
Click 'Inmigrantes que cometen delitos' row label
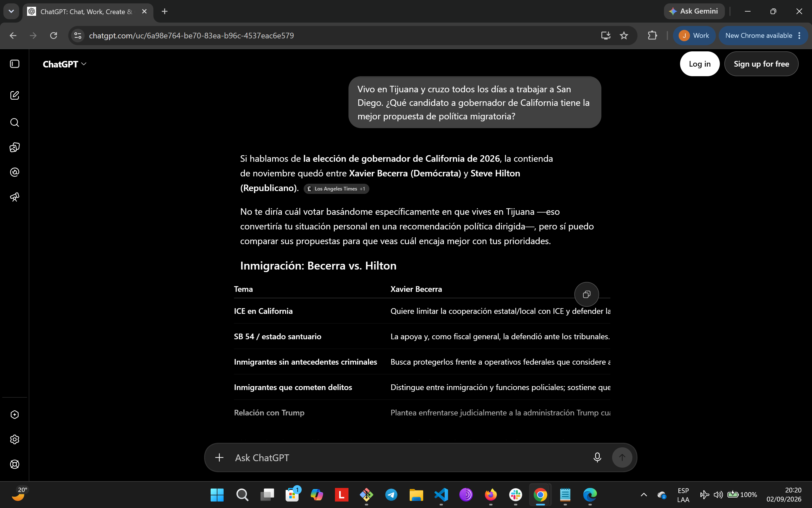[293, 387]
